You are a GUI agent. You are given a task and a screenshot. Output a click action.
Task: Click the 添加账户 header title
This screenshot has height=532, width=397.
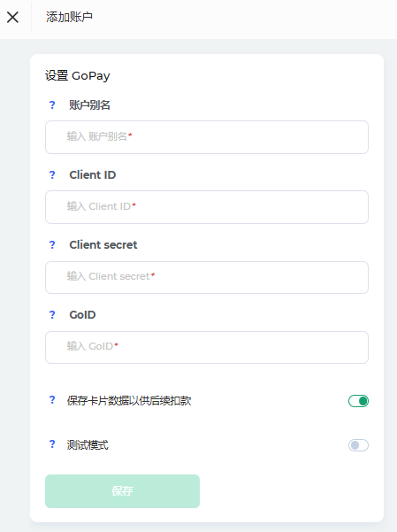pyautogui.click(x=69, y=17)
